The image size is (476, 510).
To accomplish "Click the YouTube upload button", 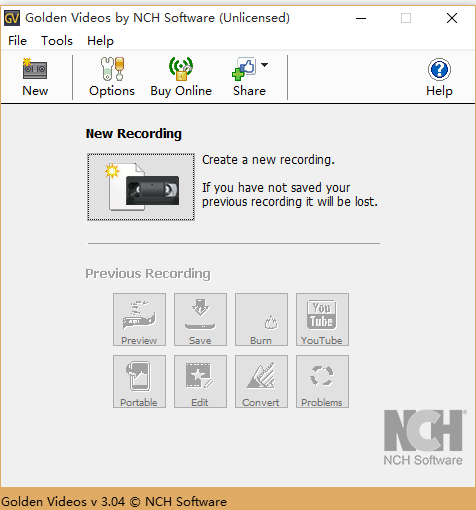I will [x=322, y=320].
